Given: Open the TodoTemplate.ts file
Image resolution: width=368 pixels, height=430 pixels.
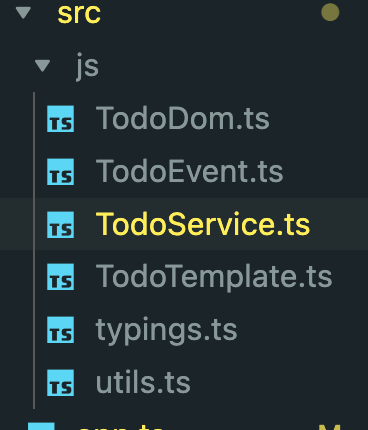Looking at the screenshot, I should coord(214,277).
